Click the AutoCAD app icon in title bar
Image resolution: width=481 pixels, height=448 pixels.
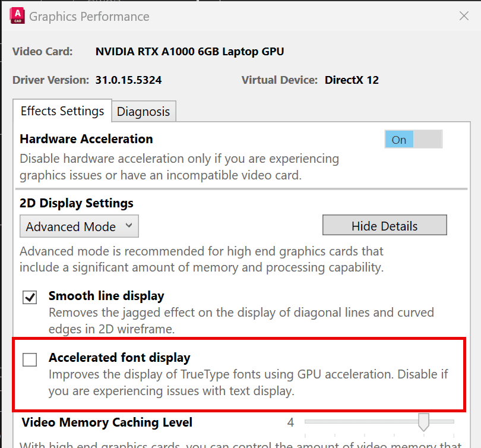click(x=17, y=16)
